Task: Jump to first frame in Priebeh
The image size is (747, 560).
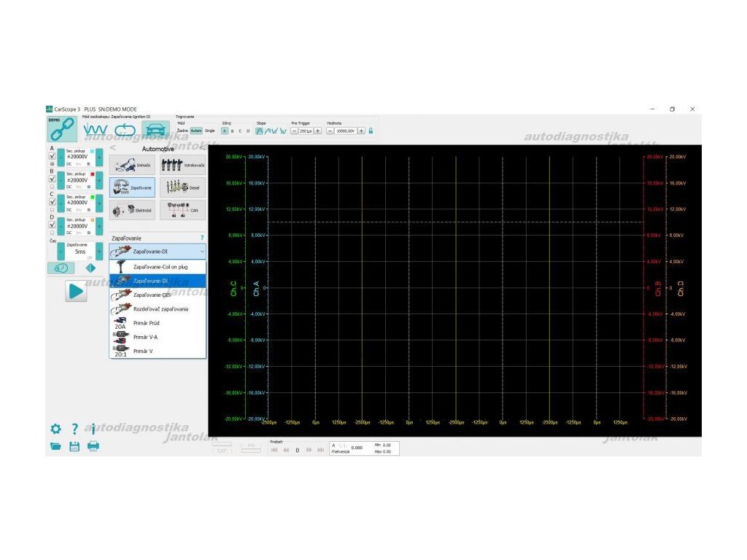Action: coord(274,450)
